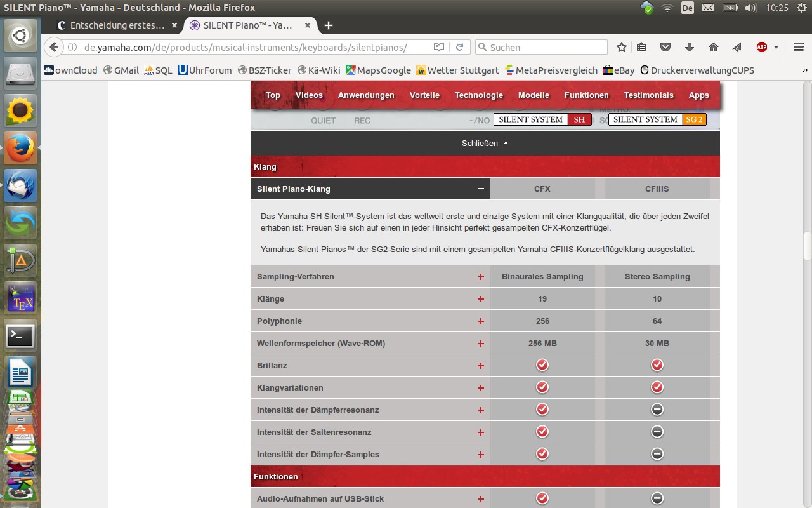Viewport: 812px width, 508px height.
Task: Expand the Klänge row details
Action: tap(481, 298)
